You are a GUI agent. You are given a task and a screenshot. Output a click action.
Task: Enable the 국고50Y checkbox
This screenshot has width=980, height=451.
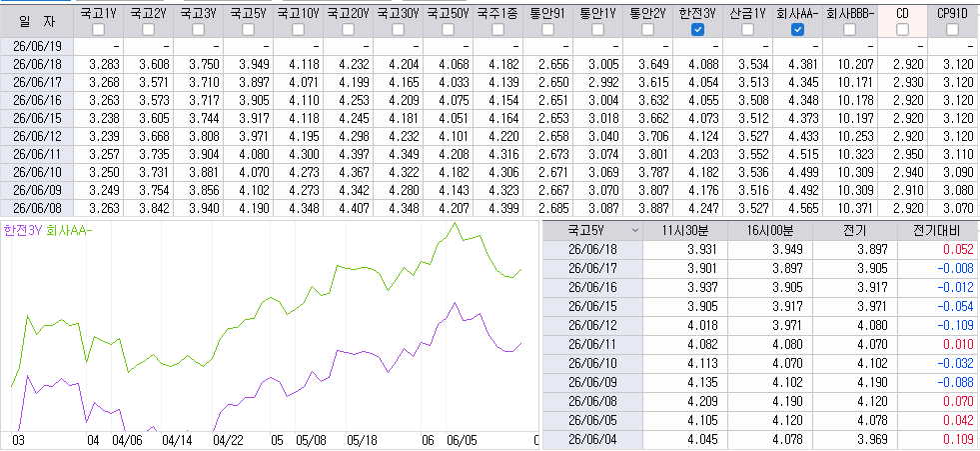click(449, 29)
